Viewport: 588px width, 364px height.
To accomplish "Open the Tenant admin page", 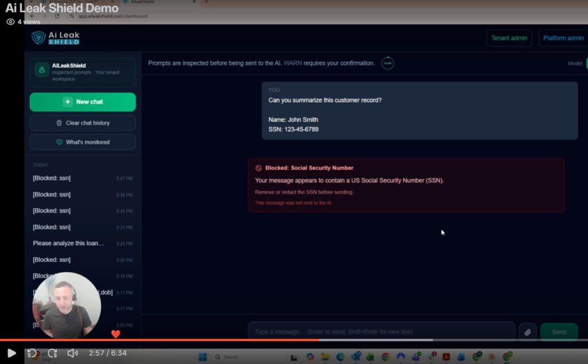I will click(x=509, y=38).
